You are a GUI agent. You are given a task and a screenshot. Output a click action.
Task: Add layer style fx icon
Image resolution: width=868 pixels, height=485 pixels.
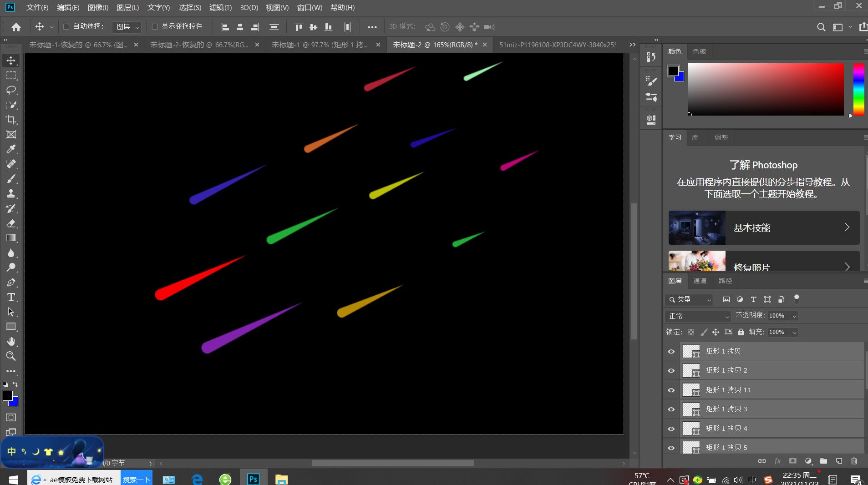coord(777,461)
